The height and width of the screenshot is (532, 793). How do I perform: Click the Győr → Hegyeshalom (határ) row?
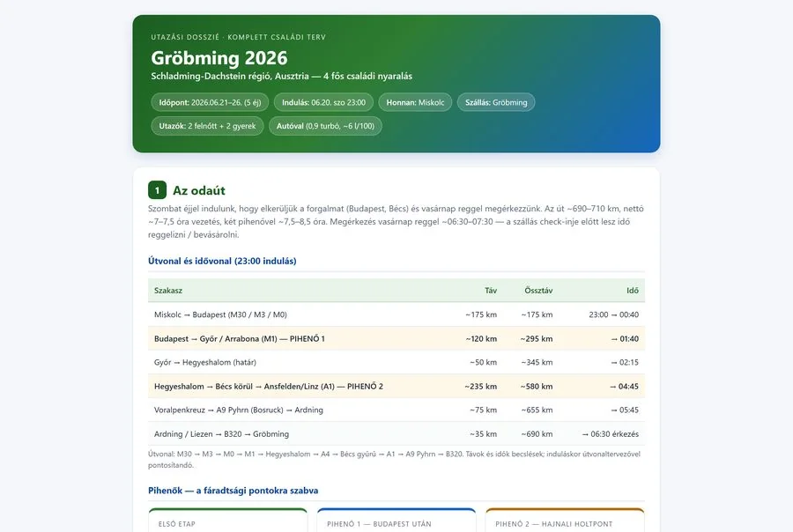pos(396,362)
